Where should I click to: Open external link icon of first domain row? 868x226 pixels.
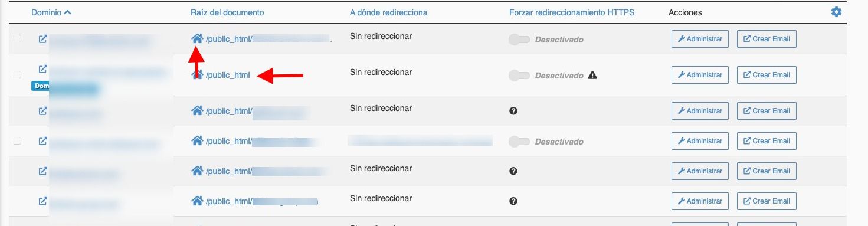(42, 39)
